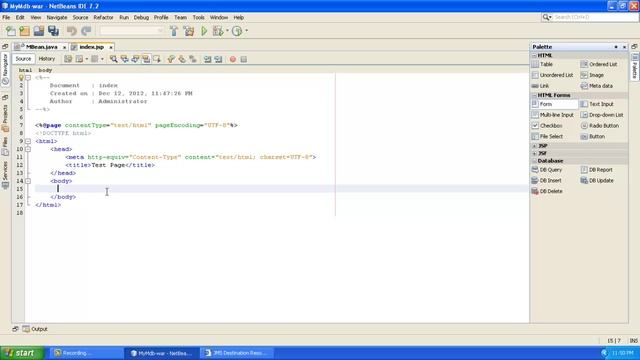Click Find Previous Occurrence editor icon

pyautogui.click(x=124, y=59)
